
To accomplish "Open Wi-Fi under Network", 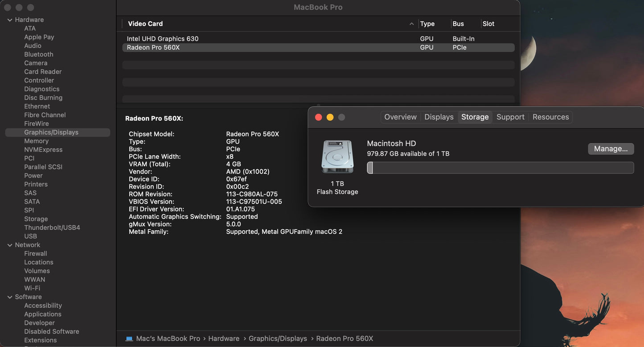I will point(32,288).
